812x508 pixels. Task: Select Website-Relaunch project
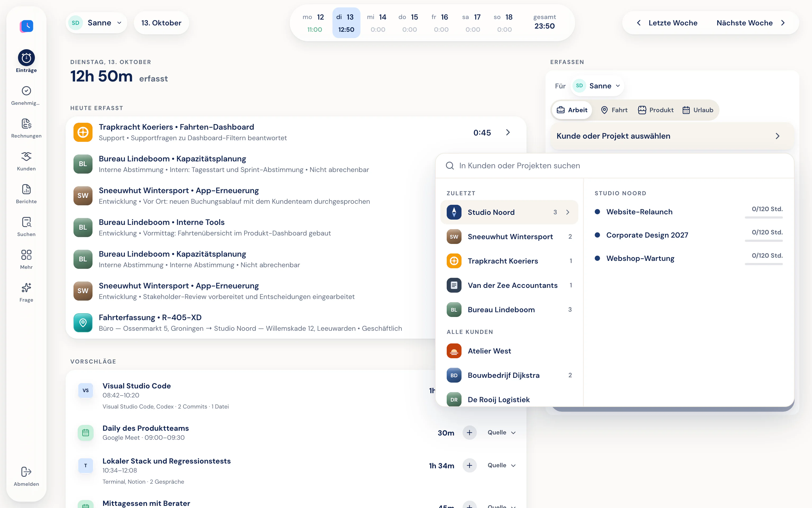click(689, 212)
